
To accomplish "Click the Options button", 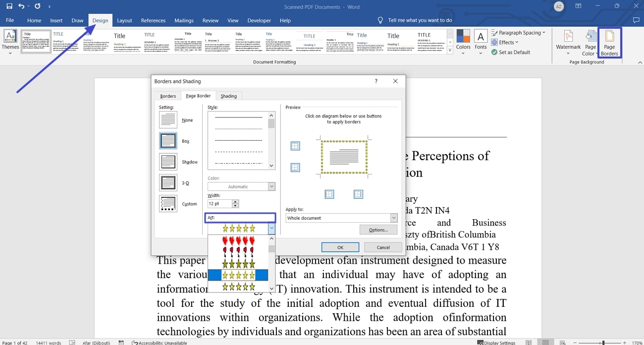I will pos(378,230).
